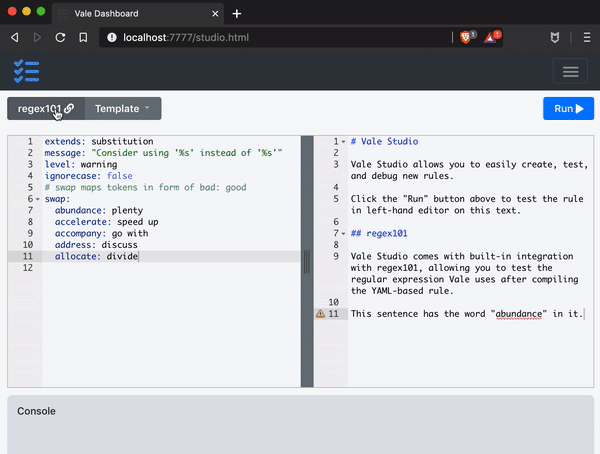Screen dimensions: 600x454
Task: Go back with the browser back arrow
Action: click(x=15, y=38)
